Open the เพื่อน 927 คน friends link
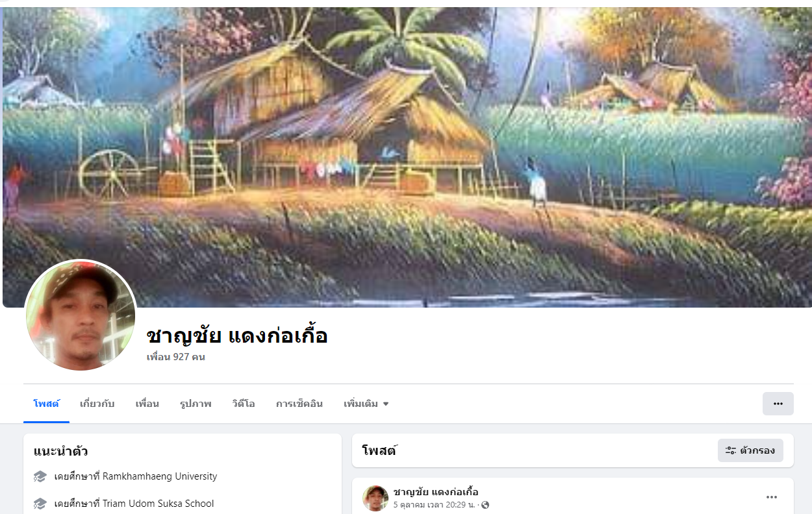812x514 pixels. click(176, 357)
